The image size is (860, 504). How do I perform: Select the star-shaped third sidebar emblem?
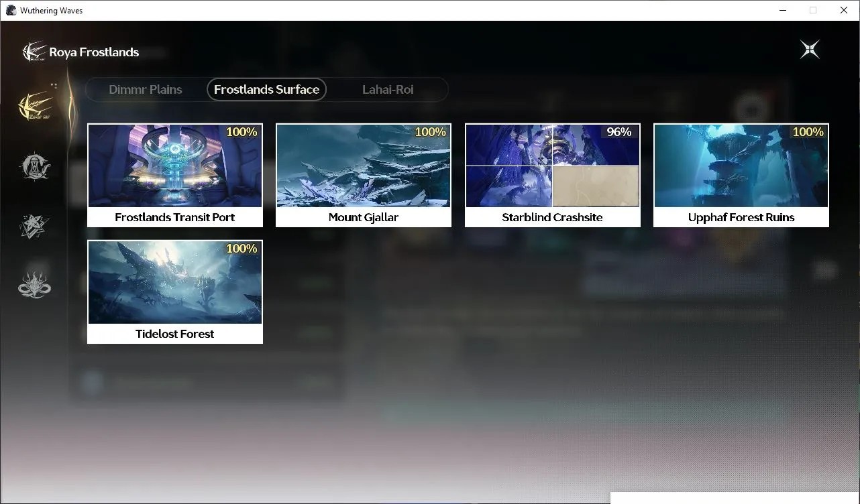(34, 226)
